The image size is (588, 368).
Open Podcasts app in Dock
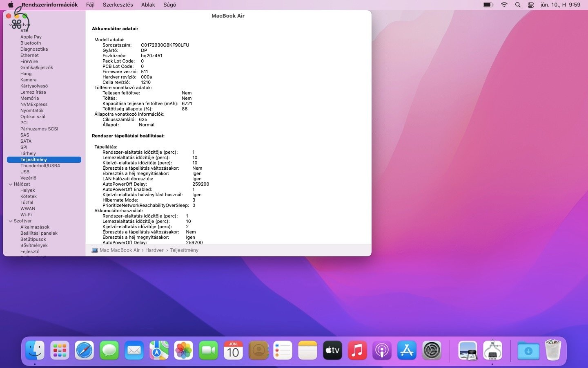click(x=382, y=350)
